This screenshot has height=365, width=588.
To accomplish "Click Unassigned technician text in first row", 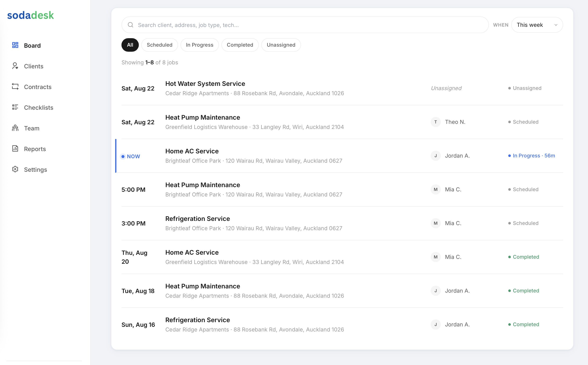I will (x=446, y=88).
